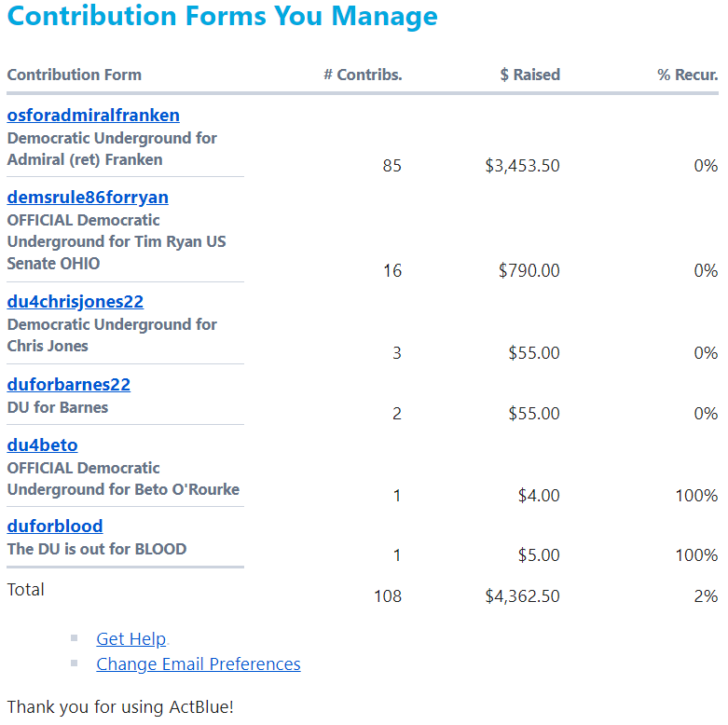Viewport: 728px width, 725px height.
Task: Click the % Recur. column header
Action: pos(687,75)
